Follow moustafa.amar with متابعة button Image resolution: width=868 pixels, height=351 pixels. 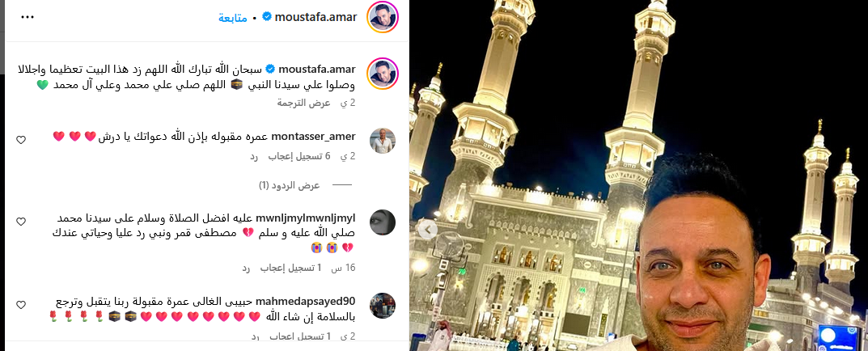(x=232, y=17)
